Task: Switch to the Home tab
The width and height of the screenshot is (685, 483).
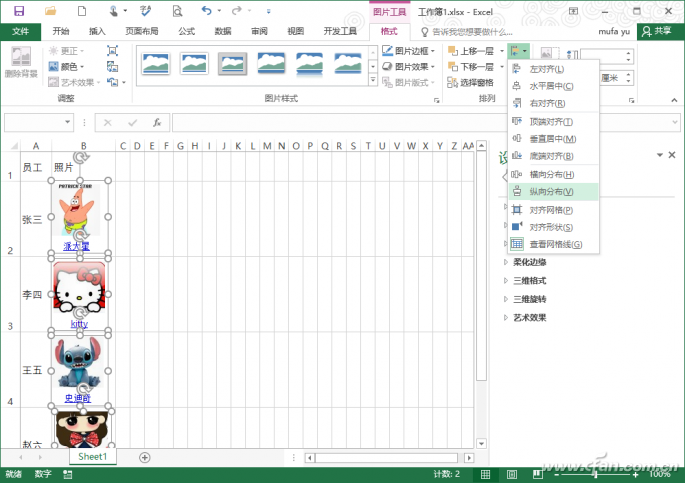Action: point(61,31)
